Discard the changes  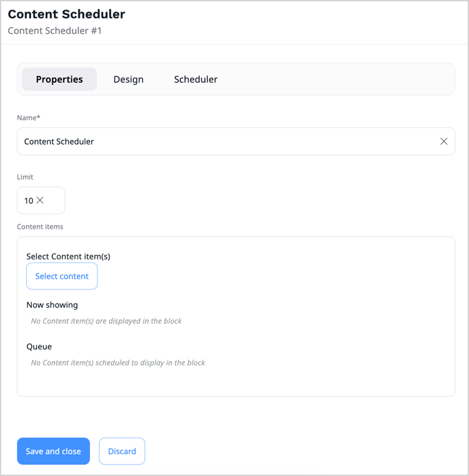click(122, 451)
